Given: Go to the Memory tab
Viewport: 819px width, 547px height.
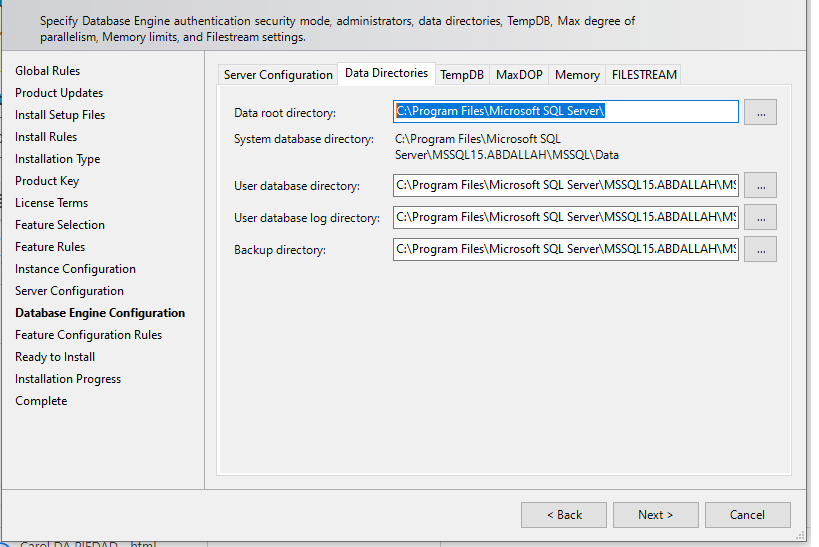Looking at the screenshot, I should pyautogui.click(x=577, y=75).
